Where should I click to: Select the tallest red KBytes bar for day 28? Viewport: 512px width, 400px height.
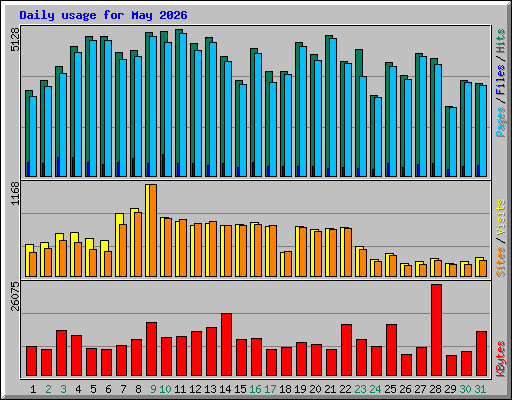click(436, 330)
